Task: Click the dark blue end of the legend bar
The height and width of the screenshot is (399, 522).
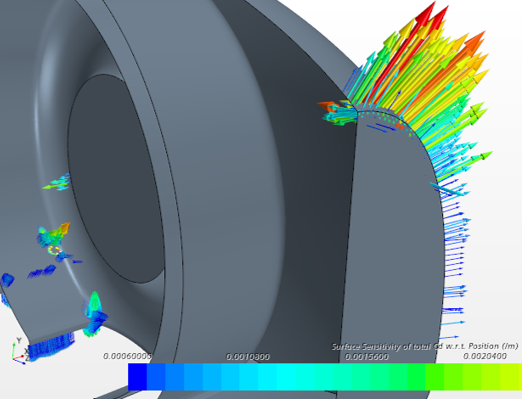Action: pyautogui.click(x=137, y=376)
